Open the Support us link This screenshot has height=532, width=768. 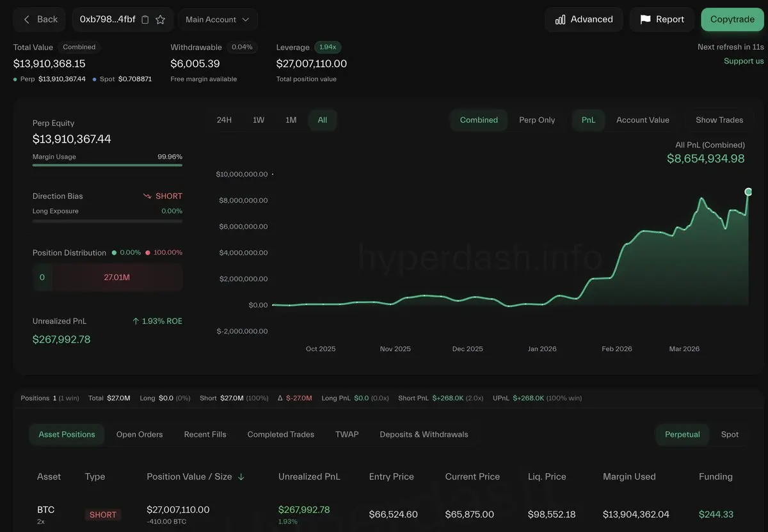744,61
